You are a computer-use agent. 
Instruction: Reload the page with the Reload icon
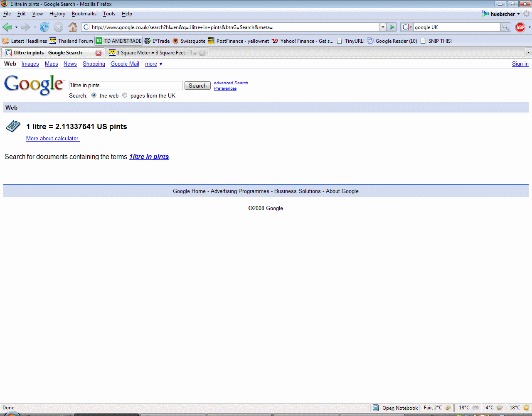44,27
